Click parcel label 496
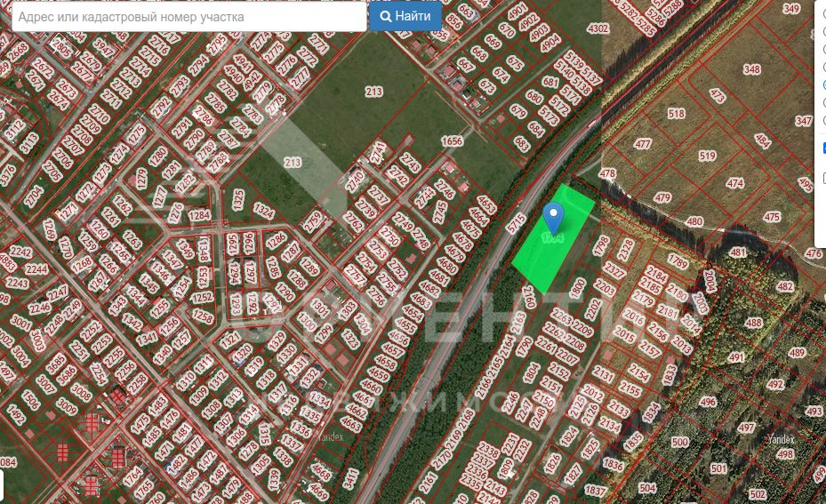Image resolution: width=826 pixels, height=504 pixels. [708, 402]
